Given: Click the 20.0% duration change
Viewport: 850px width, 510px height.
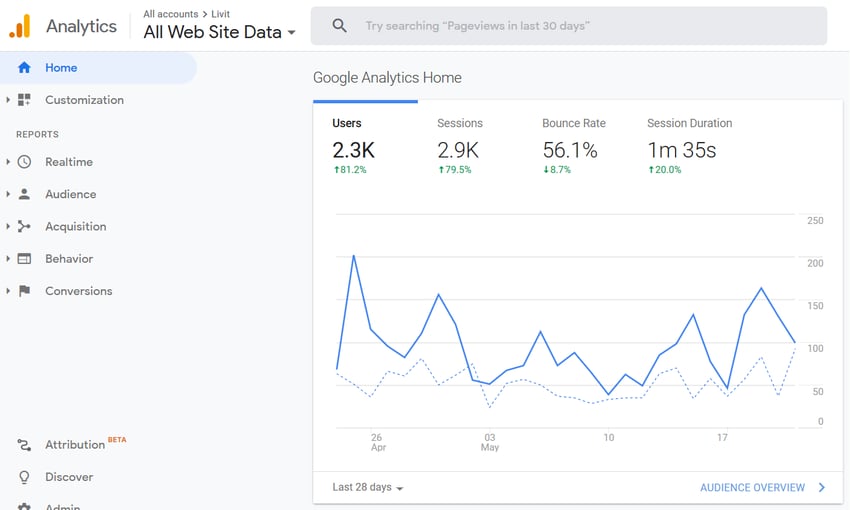Looking at the screenshot, I should point(665,170).
